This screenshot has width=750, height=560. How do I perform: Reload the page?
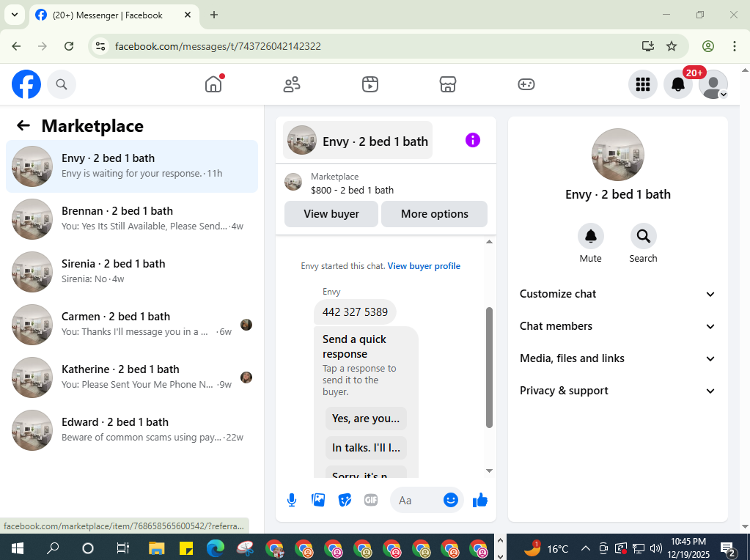point(69,46)
